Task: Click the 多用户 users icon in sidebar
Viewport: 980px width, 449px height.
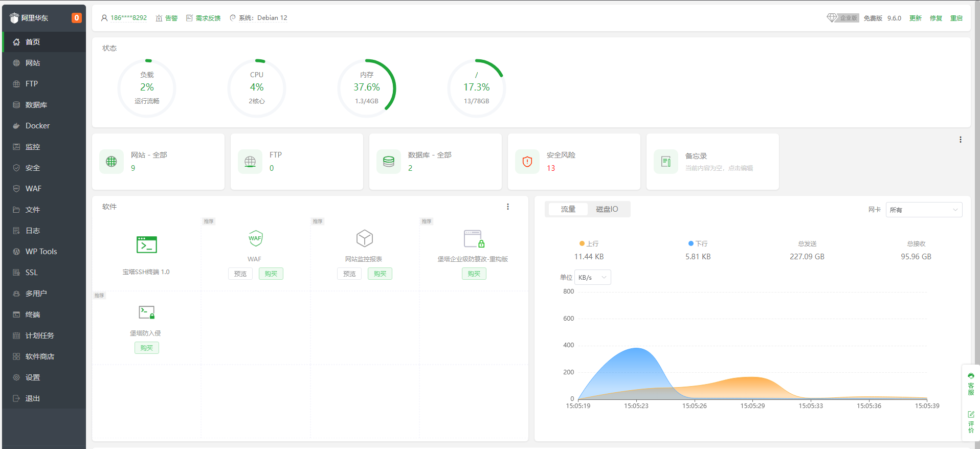Action: pos(16,294)
